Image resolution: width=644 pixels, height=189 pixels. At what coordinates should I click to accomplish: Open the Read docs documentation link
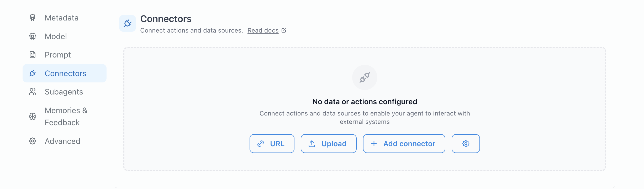click(263, 30)
